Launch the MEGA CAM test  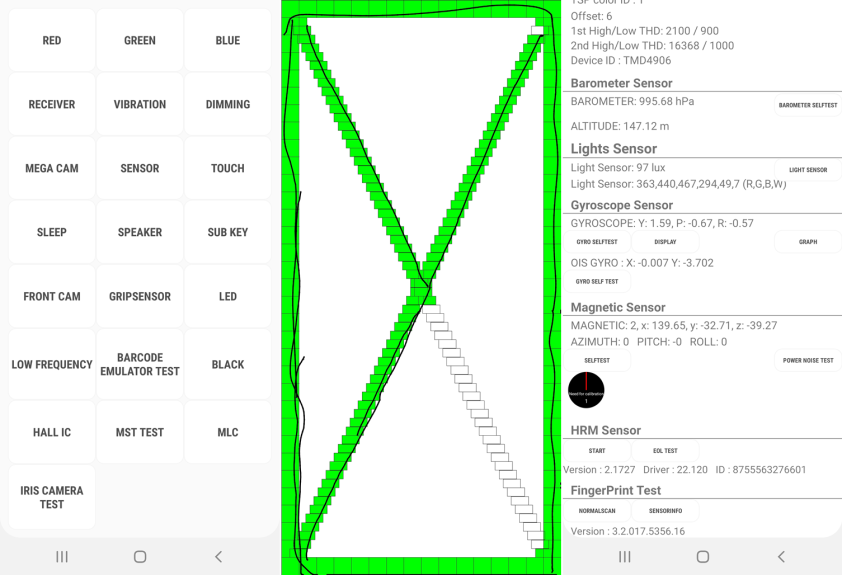pos(52,168)
